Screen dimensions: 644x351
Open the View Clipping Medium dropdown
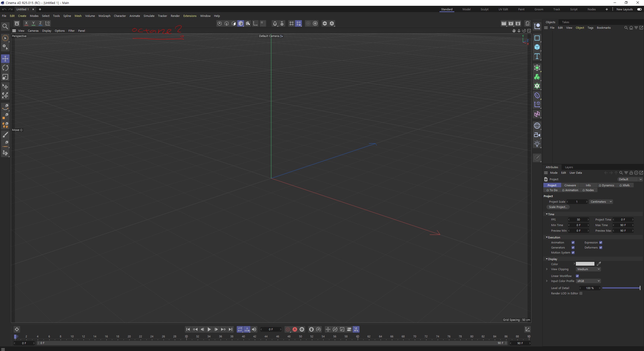coord(588,269)
